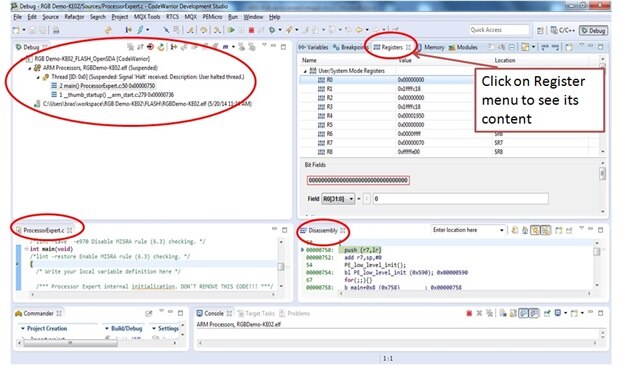Click the red Terminate button in main toolbar
Viewport: 620px width, 365px height.
[x=251, y=30]
